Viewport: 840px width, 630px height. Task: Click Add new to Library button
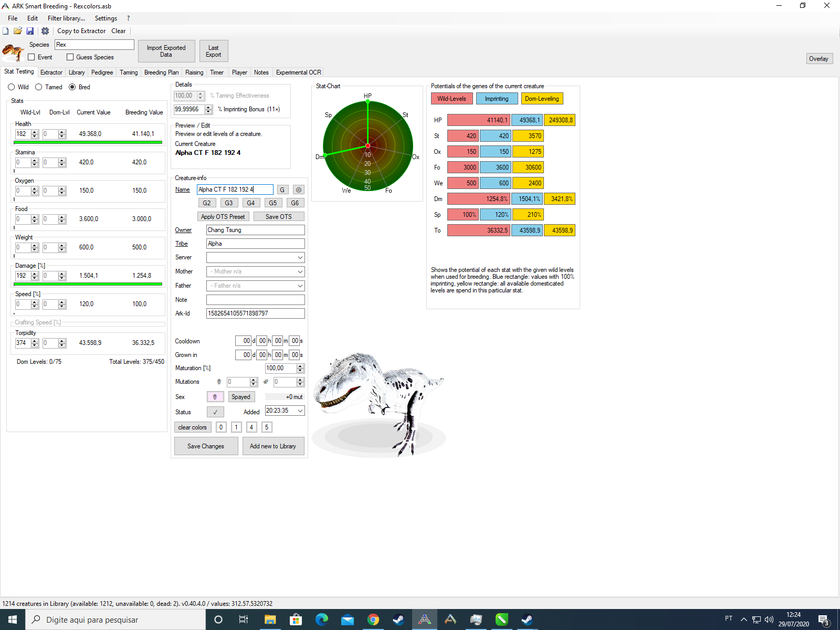273,446
